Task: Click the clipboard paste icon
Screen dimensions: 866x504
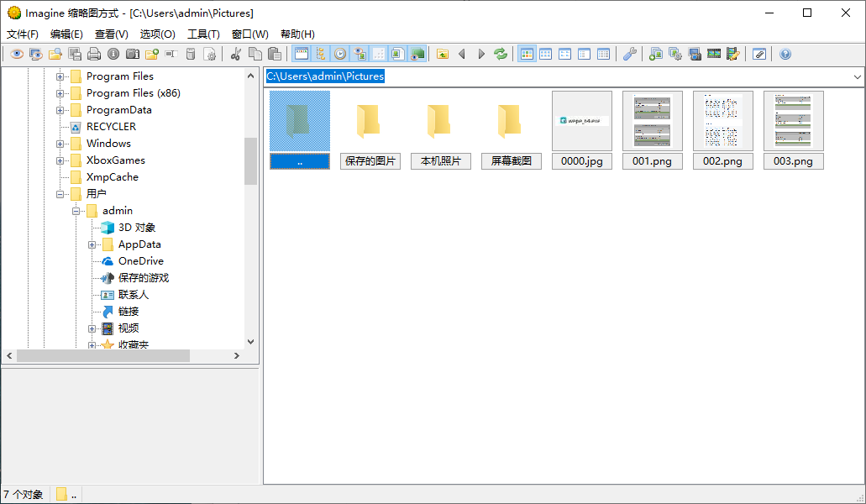Action: click(275, 54)
